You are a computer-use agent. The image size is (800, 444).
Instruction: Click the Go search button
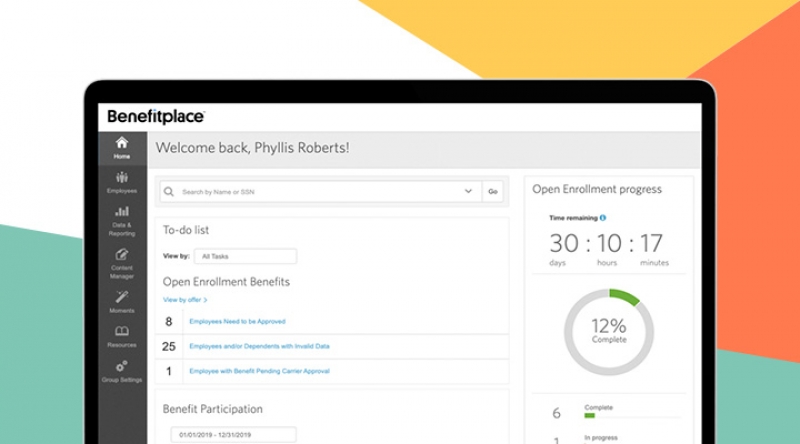coord(493,191)
